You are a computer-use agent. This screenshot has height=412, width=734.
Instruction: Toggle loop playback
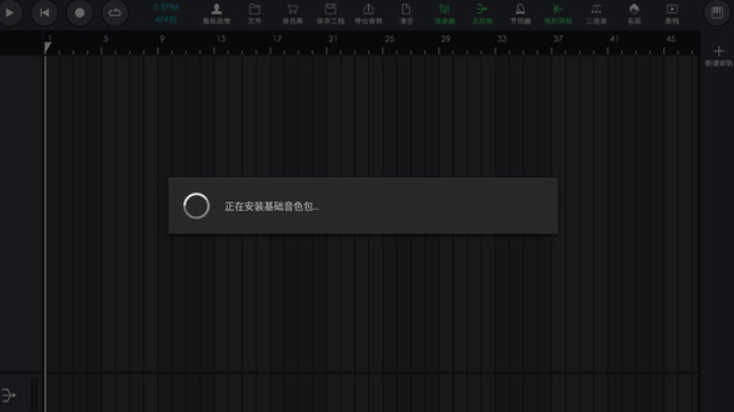pos(115,13)
